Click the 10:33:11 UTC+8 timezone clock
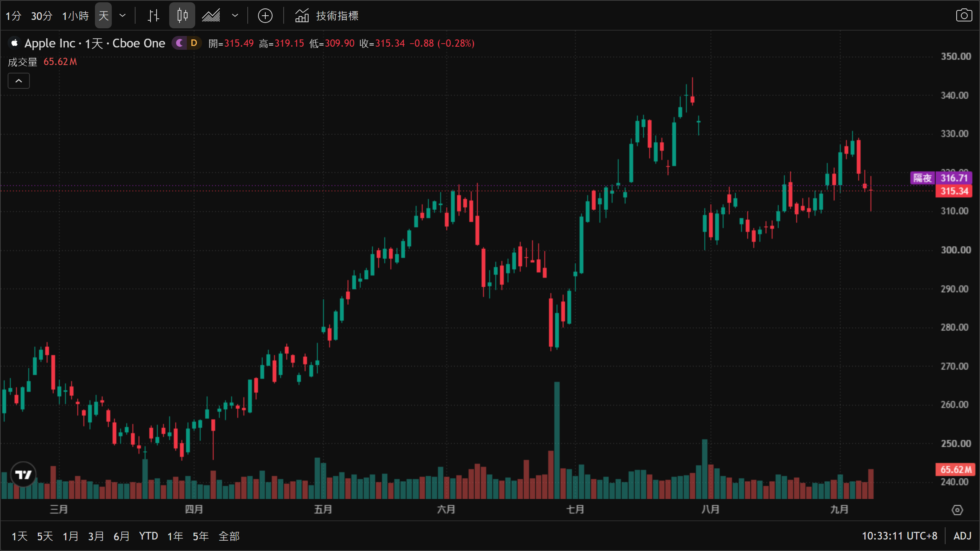 coord(900,536)
